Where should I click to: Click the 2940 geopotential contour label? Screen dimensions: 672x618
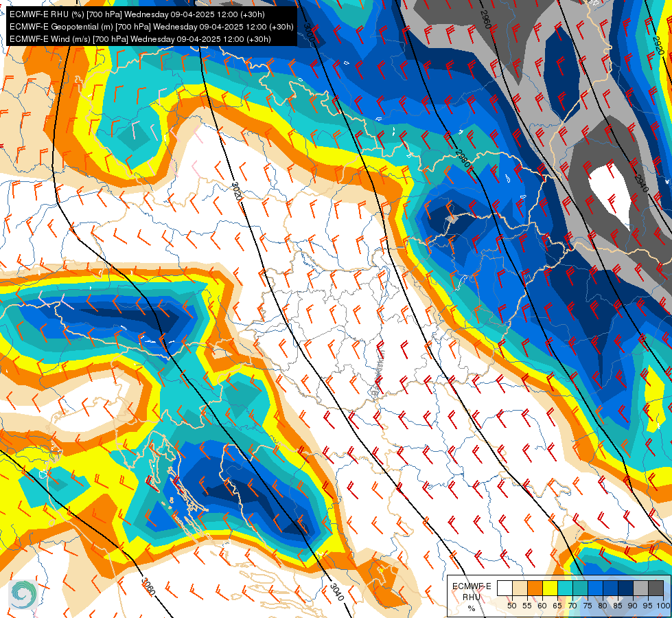(640, 183)
